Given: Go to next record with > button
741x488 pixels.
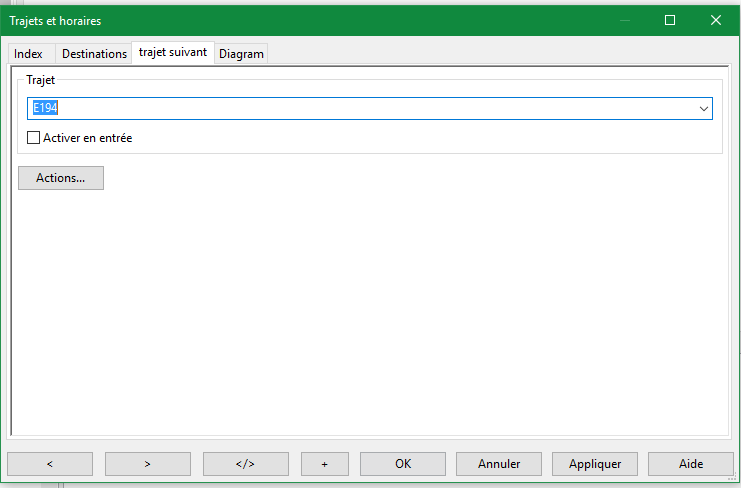Looking at the screenshot, I should (148, 464).
